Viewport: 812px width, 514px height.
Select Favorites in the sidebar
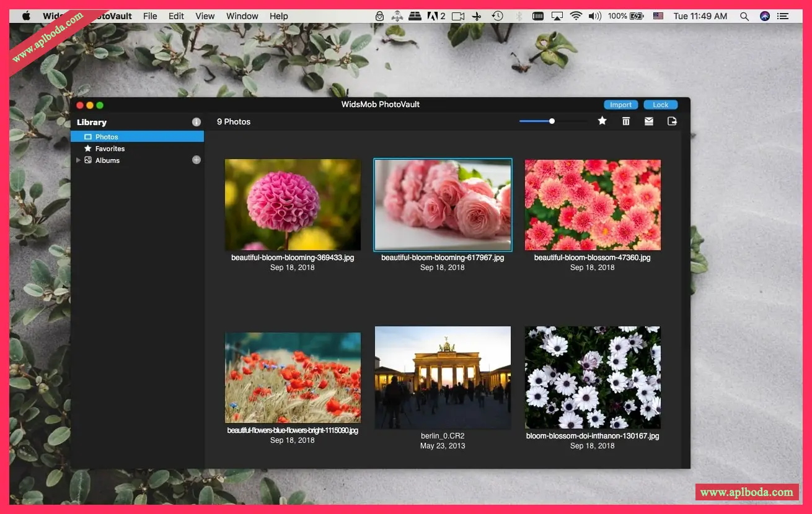tap(110, 149)
